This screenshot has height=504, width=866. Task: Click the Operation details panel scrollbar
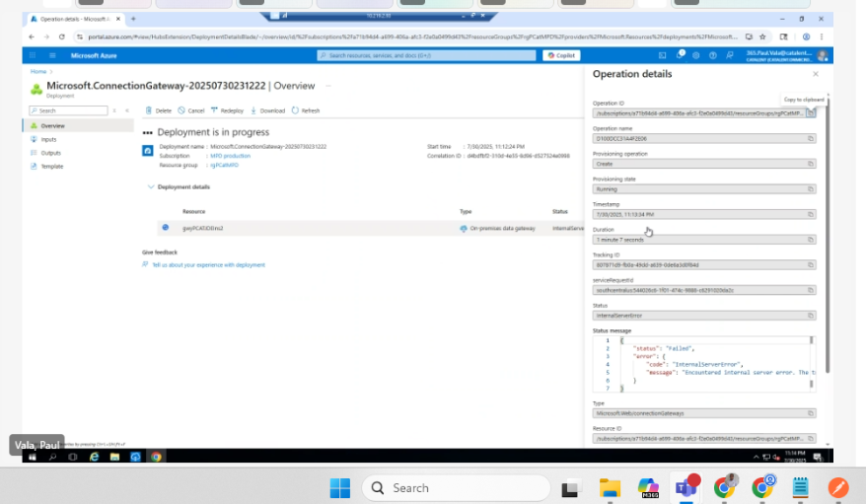point(828,235)
